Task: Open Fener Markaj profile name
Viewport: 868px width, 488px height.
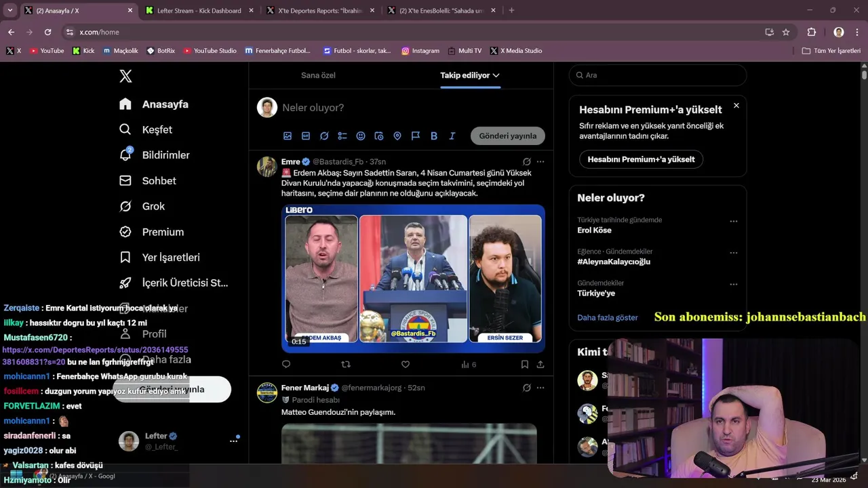Action: pos(305,388)
